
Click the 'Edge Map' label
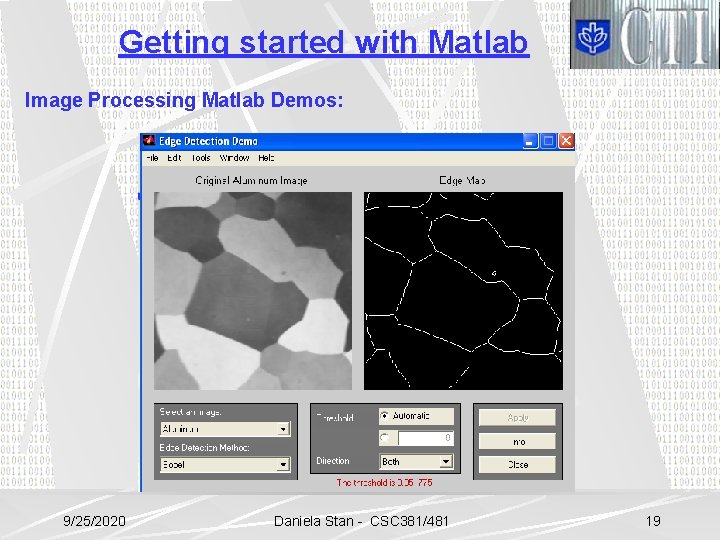click(x=462, y=180)
